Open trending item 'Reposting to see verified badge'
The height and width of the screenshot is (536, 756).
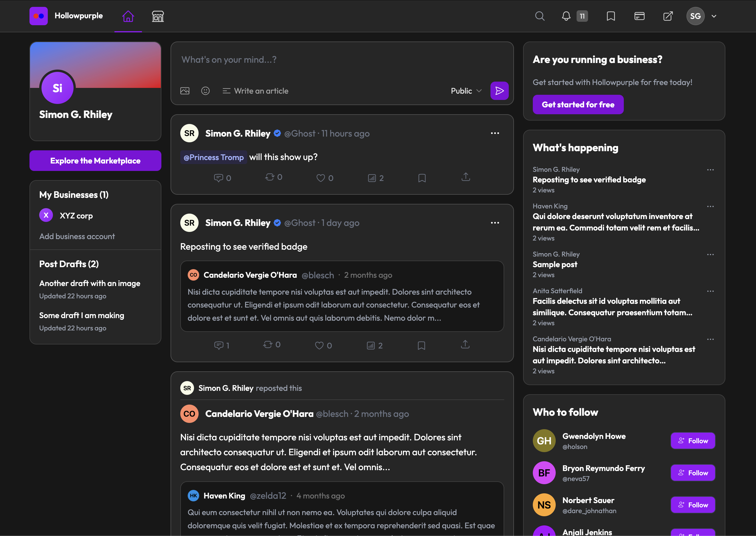pos(589,180)
